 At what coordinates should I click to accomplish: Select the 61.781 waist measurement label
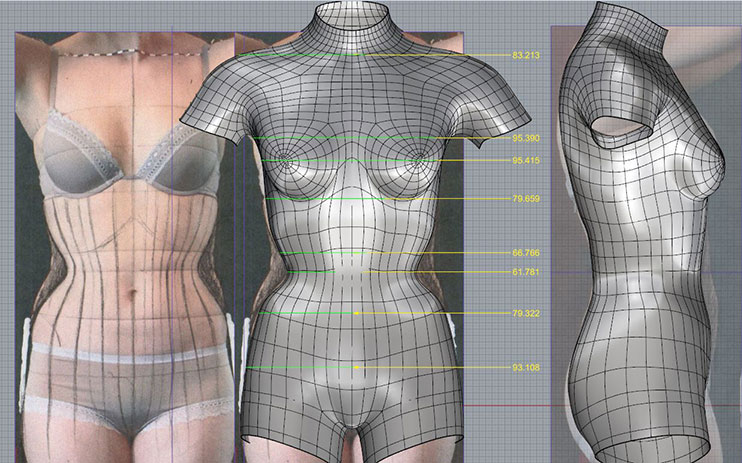click(x=526, y=272)
